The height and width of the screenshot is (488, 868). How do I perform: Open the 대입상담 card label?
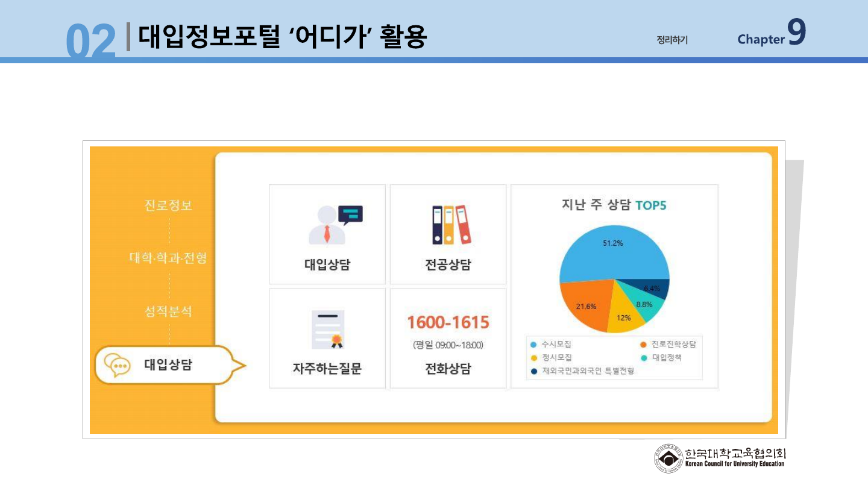(327, 265)
